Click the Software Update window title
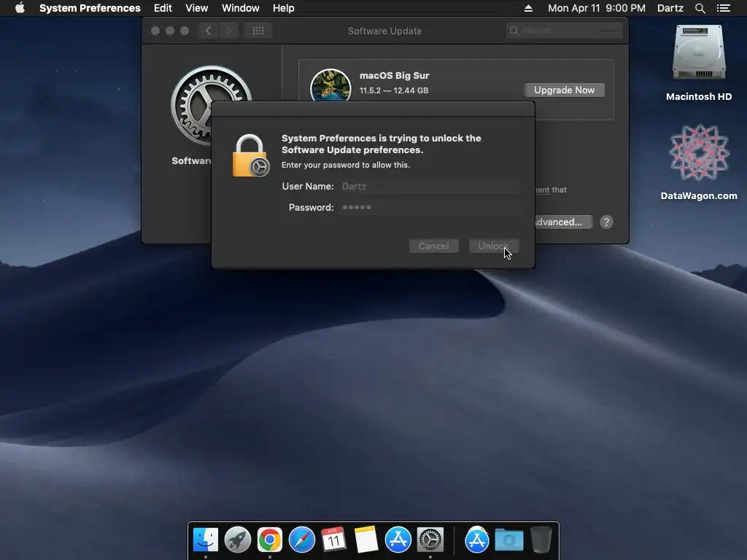The height and width of the screenshot is (560, 747). point(385,31)
